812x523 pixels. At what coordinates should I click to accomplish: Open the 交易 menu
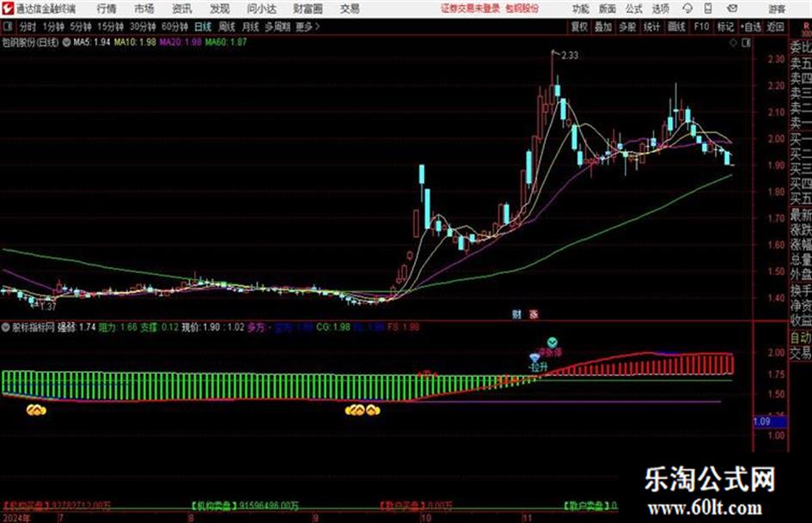point(350,9)
